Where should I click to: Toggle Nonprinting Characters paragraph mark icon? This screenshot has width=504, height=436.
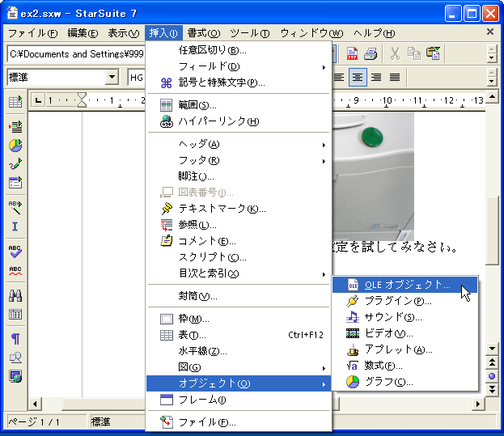15,339
